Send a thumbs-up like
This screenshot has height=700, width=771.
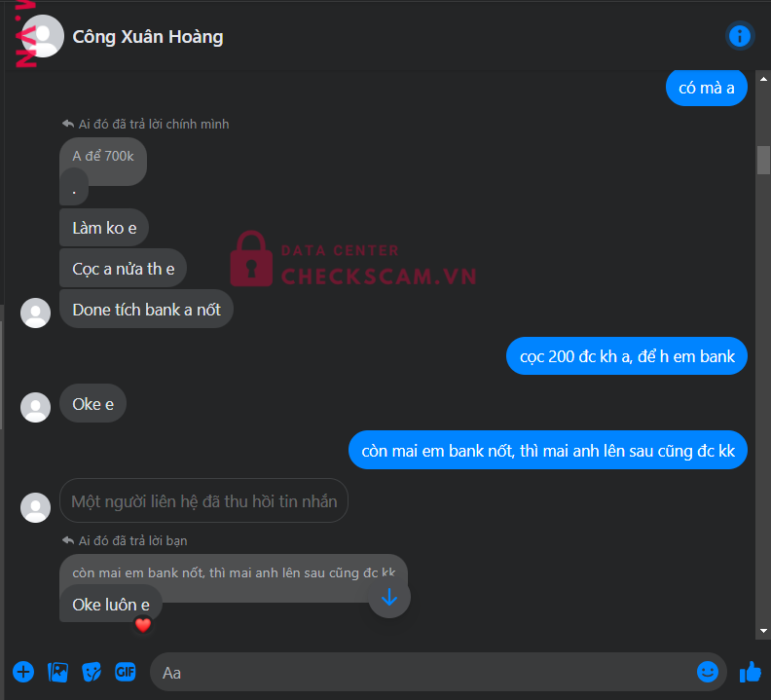tap(751, 672)
